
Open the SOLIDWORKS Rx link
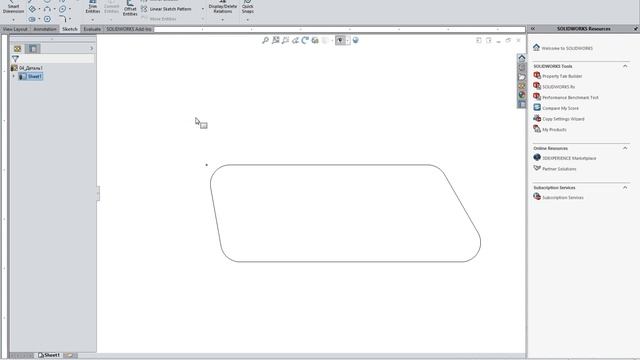pos(558,87)
